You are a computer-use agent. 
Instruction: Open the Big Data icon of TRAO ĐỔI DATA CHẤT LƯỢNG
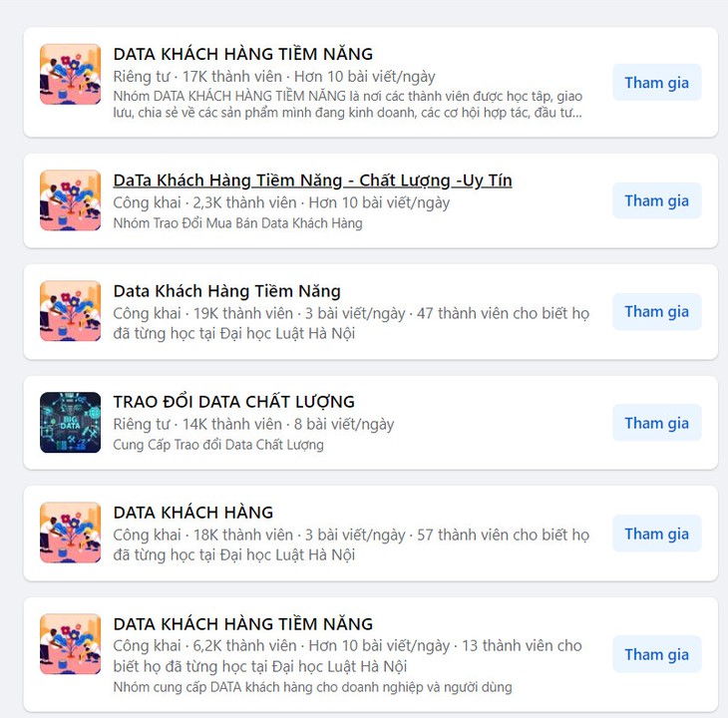[x=70, y=423]
